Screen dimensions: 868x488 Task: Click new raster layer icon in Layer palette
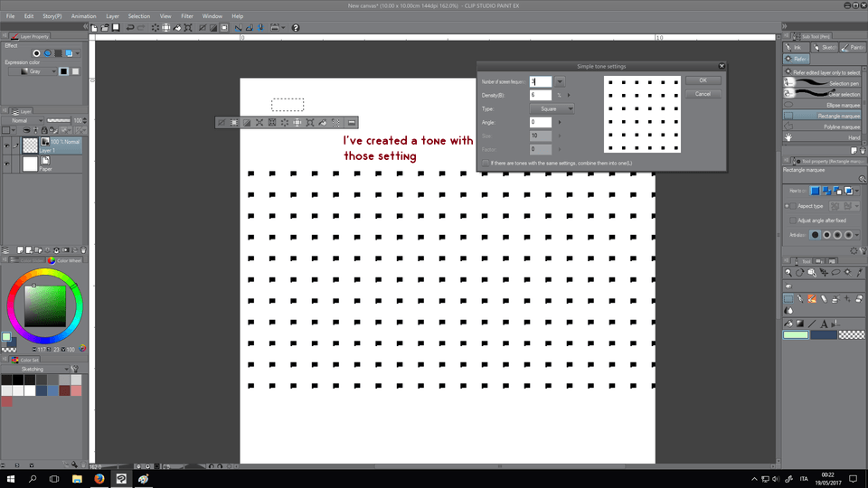pos(20,250)
